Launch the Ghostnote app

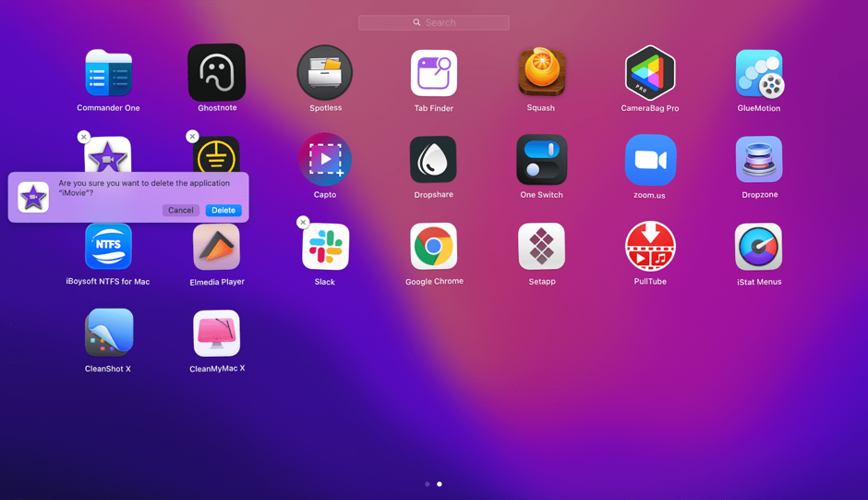click(x=217, y=73)
